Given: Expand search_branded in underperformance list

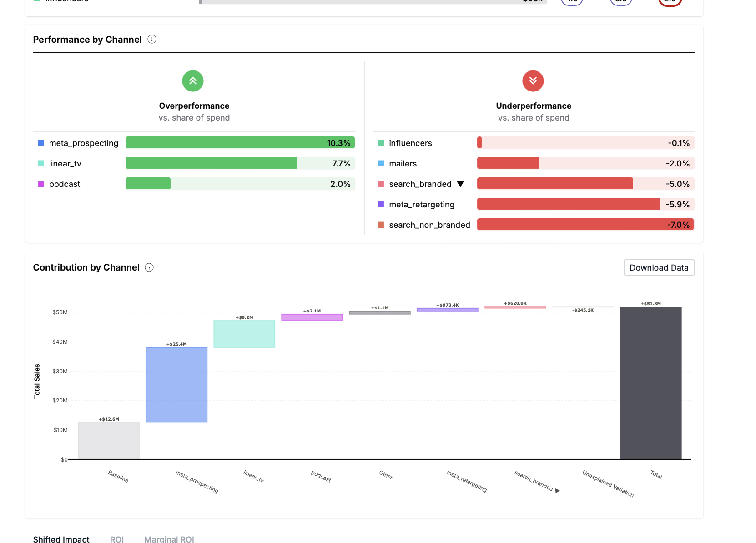Looking at the screenshot, I should click(x=460, y=184).
